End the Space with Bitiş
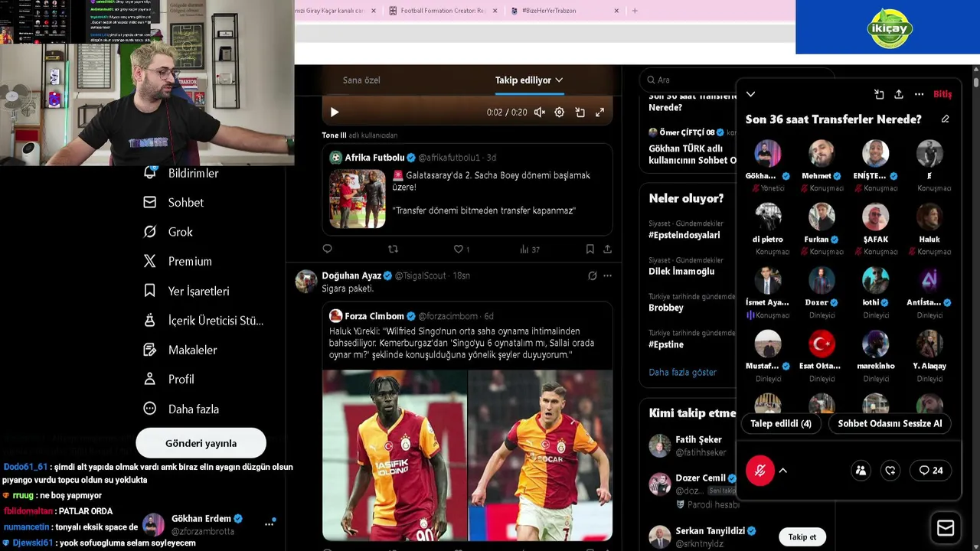 coord(942,94)
